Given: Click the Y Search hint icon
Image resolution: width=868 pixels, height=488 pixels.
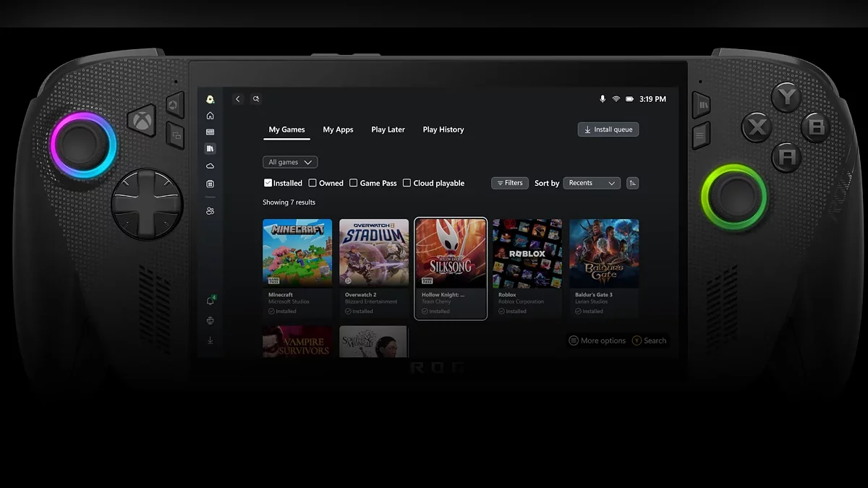Looking at the screenshot, I should pyautogui.click(x=637, y=341).
